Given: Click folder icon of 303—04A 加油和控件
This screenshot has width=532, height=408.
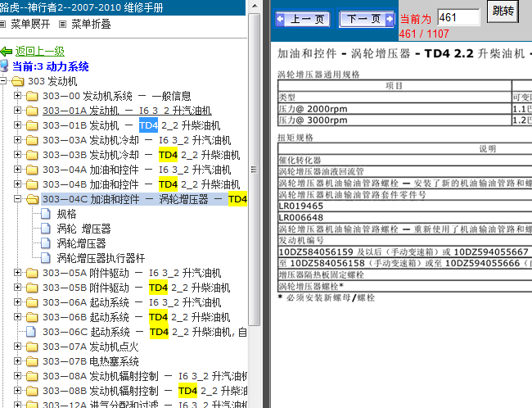Looking at the screenshot, I should click(32, 170).
